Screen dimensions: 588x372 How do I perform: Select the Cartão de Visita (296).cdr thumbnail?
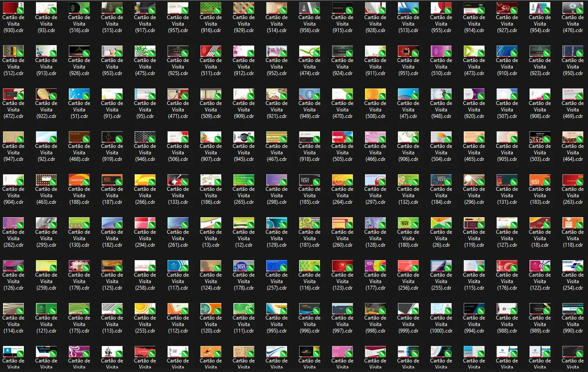click(x=474, y=179)
